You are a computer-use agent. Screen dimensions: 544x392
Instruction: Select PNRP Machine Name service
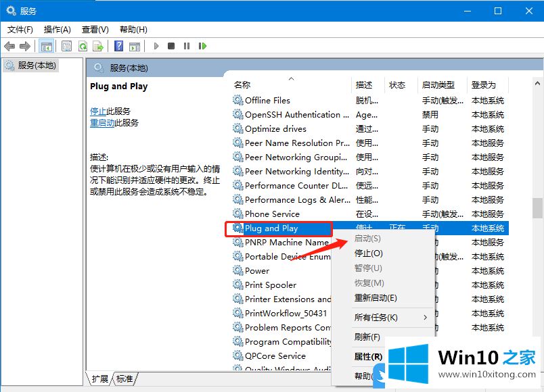tap(281, 243)
